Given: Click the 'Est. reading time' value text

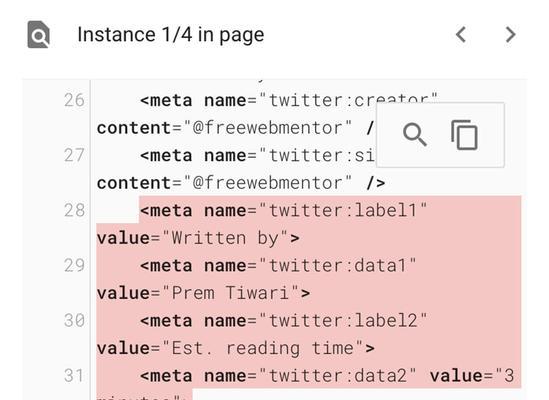Looking at the screenshot, I should pos(263,349).
